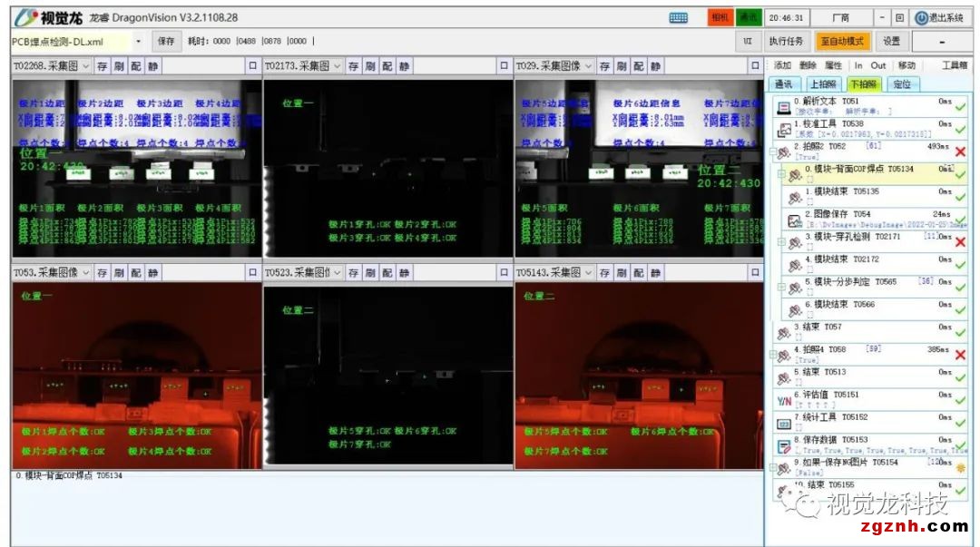Click the 统计工具 T05152 icon
980x547 pixels.
tap(784, 423)
